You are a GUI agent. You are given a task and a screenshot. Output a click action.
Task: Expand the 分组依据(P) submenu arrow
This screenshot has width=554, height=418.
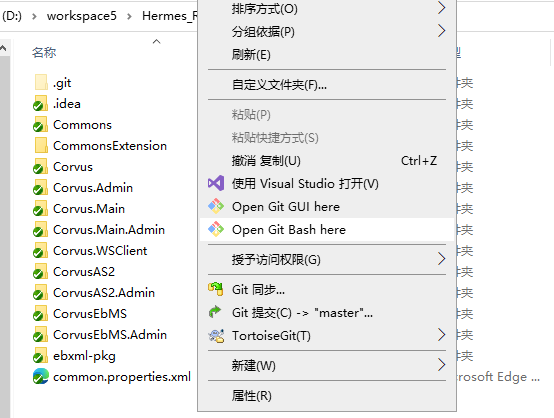pos(442,31)
